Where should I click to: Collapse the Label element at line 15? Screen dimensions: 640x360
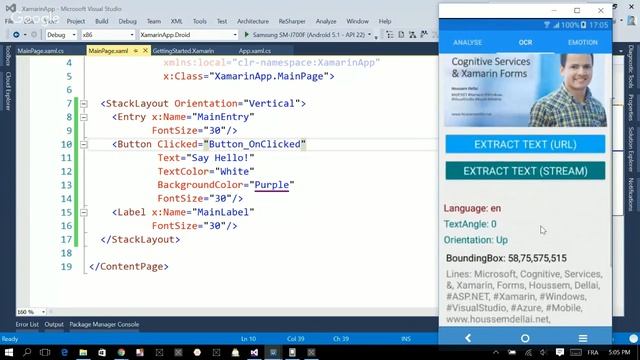[84, 212]
